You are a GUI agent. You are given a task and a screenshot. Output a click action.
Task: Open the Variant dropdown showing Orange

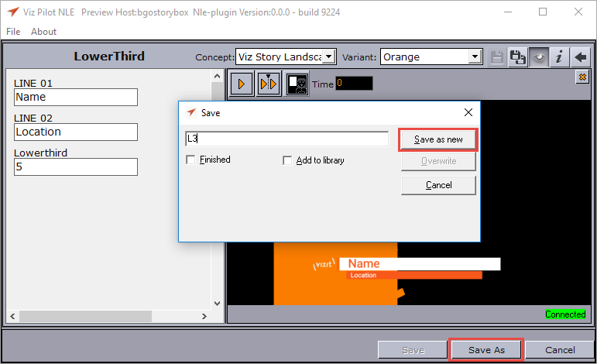(475, 57)
